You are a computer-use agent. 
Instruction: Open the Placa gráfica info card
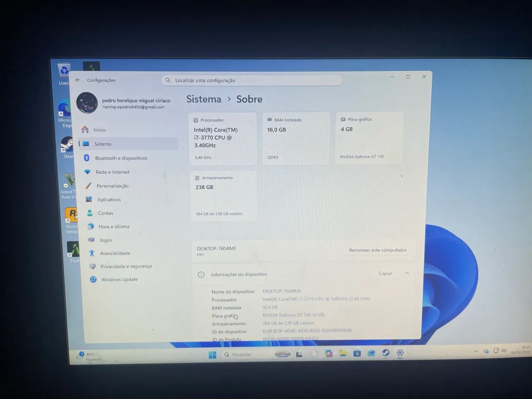point(369,138)
